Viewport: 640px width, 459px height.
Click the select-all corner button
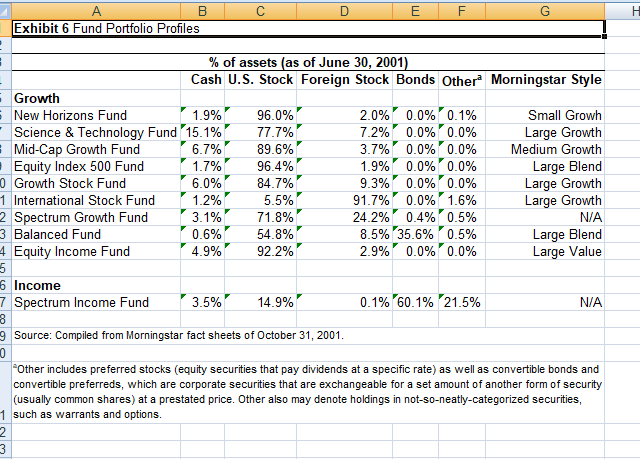(x=5, y=11)
